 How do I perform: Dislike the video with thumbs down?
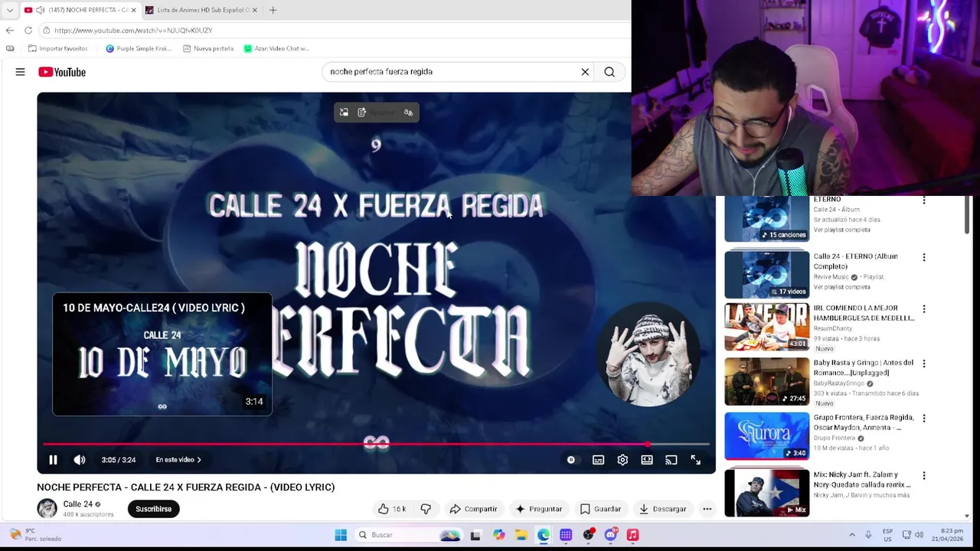point(426,509)
